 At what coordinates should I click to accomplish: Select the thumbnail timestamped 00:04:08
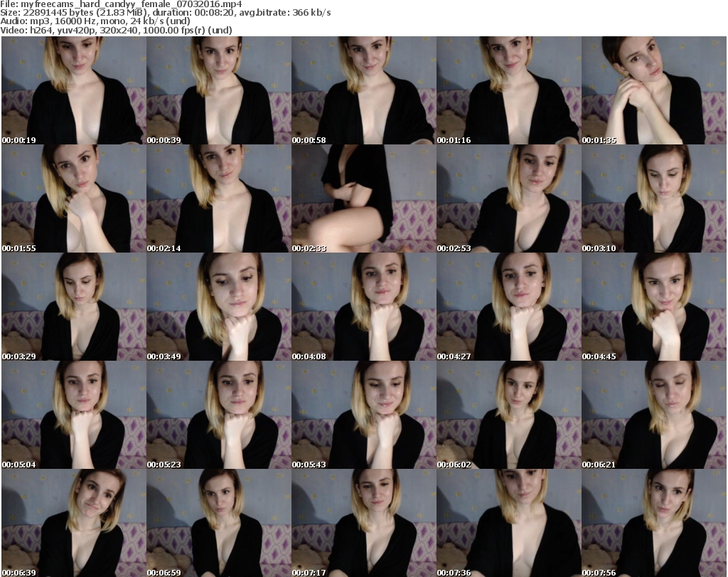pos(364,307)
